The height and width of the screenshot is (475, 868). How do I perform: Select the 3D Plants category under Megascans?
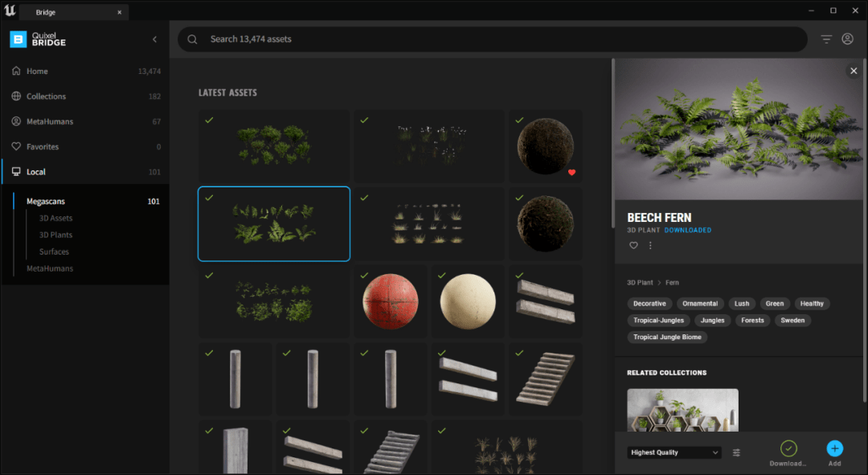pyautogui.click(x=55, y=235)
